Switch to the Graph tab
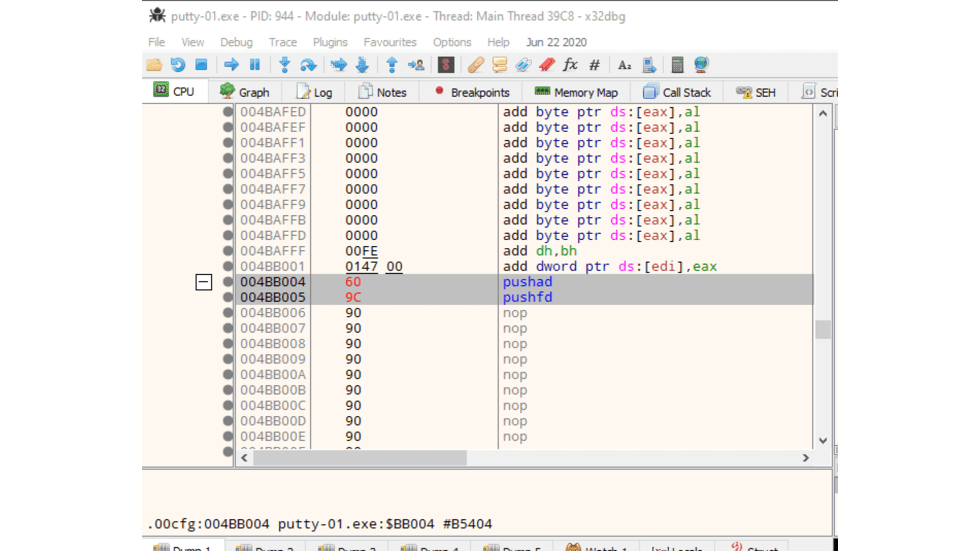Screen dimensions: 980x551 click(244, 92)
